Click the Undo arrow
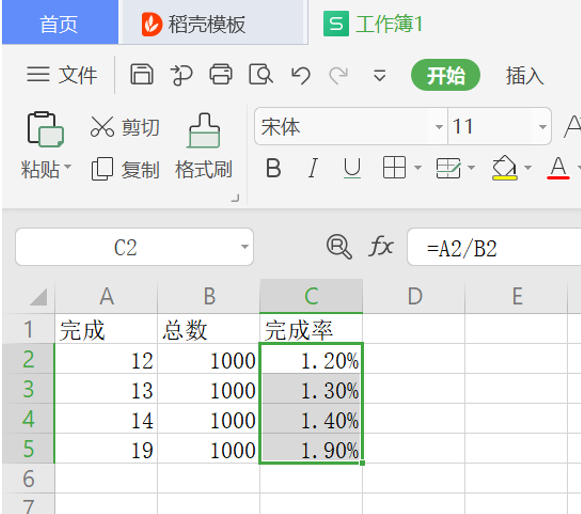The width and height of the screenshot is (581, 514). pyautogui.click(x=301, y=75)
